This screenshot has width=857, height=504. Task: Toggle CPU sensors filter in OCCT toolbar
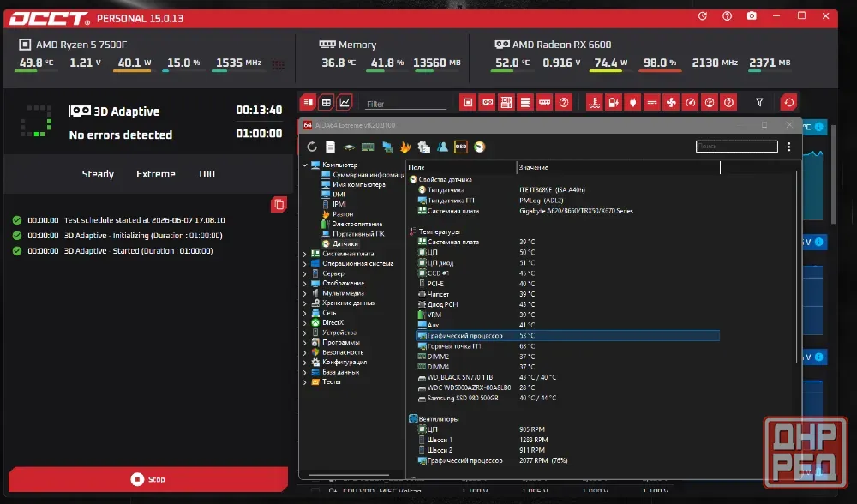(468, 102)
